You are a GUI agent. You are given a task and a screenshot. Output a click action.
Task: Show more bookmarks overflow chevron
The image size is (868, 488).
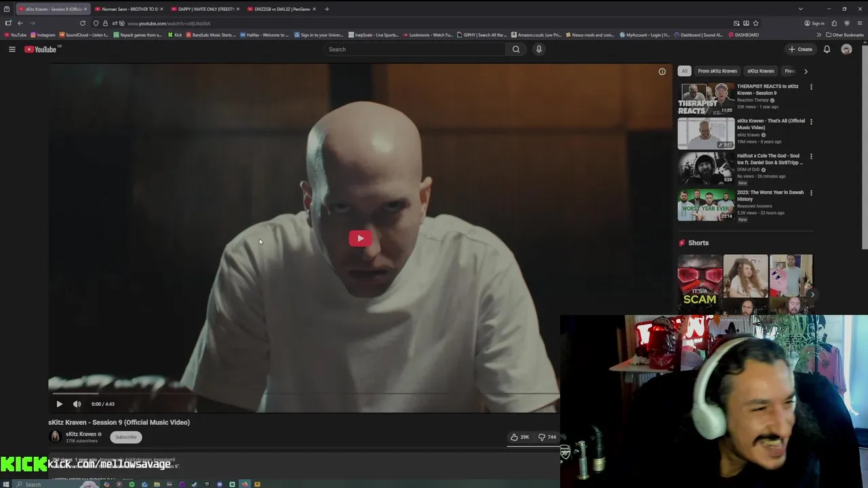tap(818, 35)
